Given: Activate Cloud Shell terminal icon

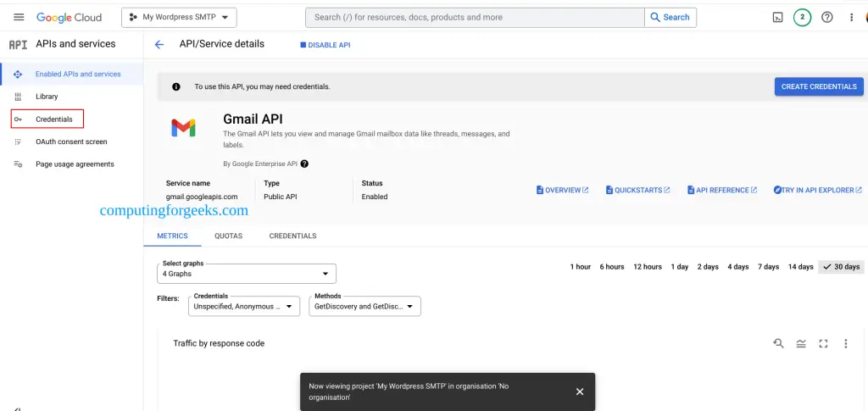Looking at the screenshot, I should 778,17.
